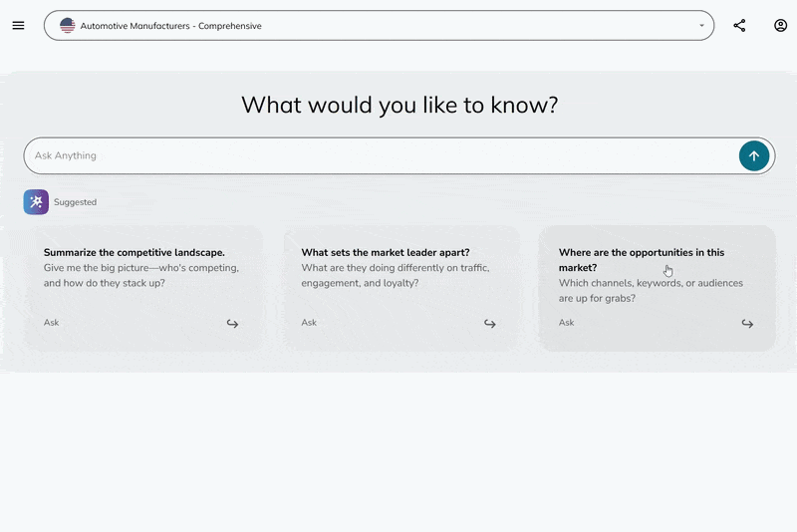Click 'Which channels, keywords, or audiences' description
This screenshot has height=532, width=797.
(651, 291)
